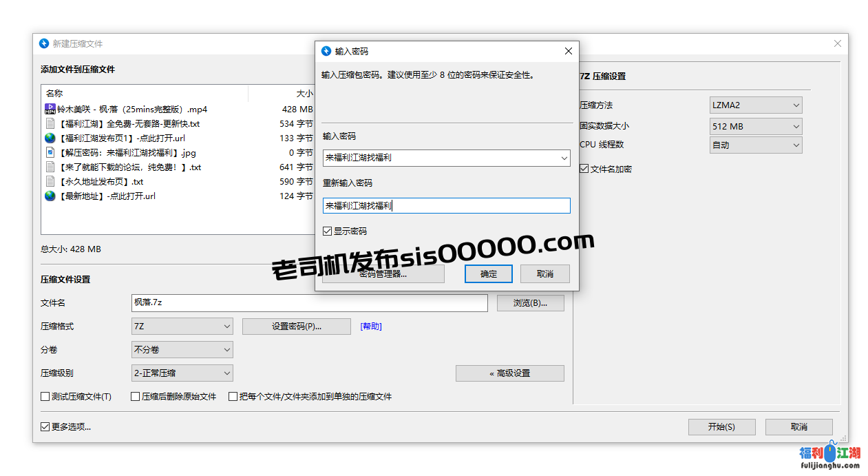Uncheck the 显示密码 checkbox
Image resolution: width=868 pixels, height=476 pixels.
327,231
